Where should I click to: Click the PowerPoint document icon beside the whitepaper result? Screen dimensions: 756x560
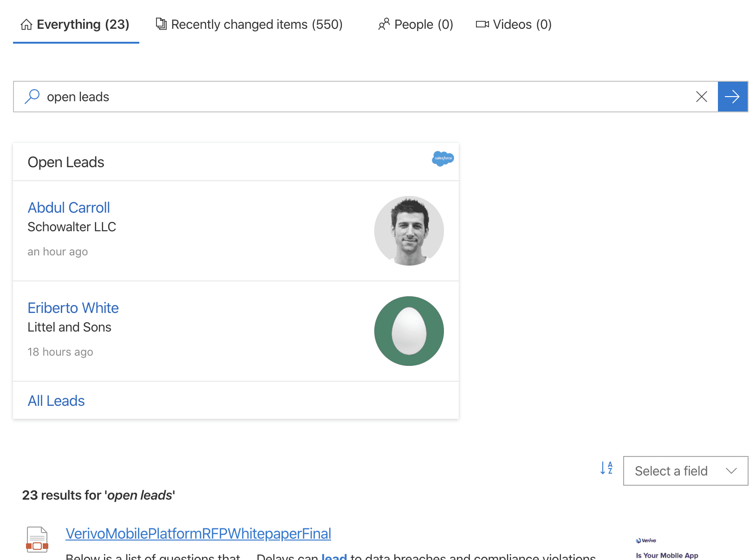click(38, 539)
